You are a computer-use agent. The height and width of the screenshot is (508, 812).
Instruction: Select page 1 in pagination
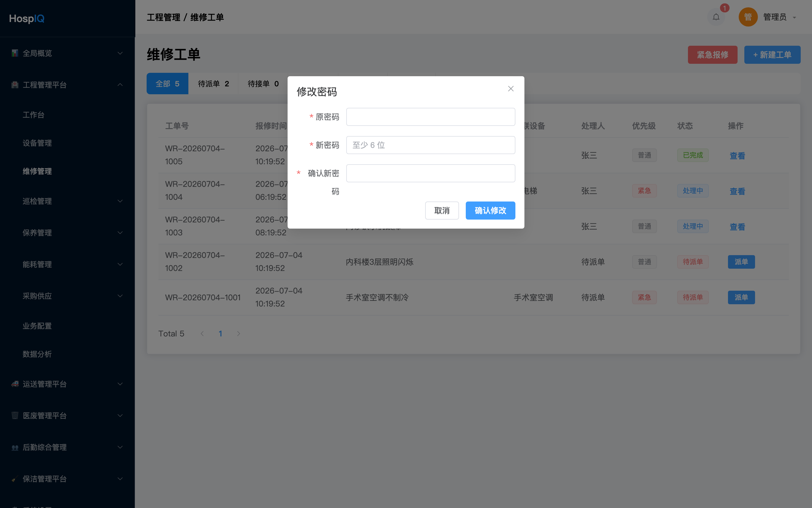(220, 334)
